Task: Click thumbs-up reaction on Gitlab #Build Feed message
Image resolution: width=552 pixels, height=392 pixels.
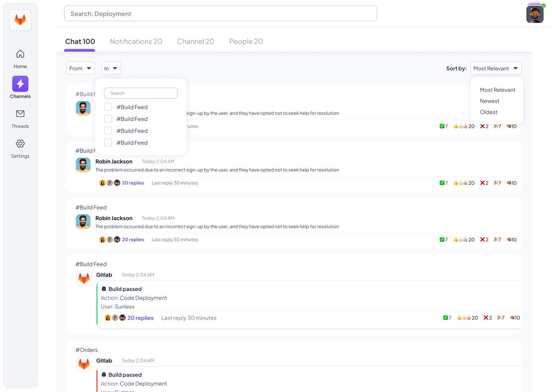Action: click(467, 318)
